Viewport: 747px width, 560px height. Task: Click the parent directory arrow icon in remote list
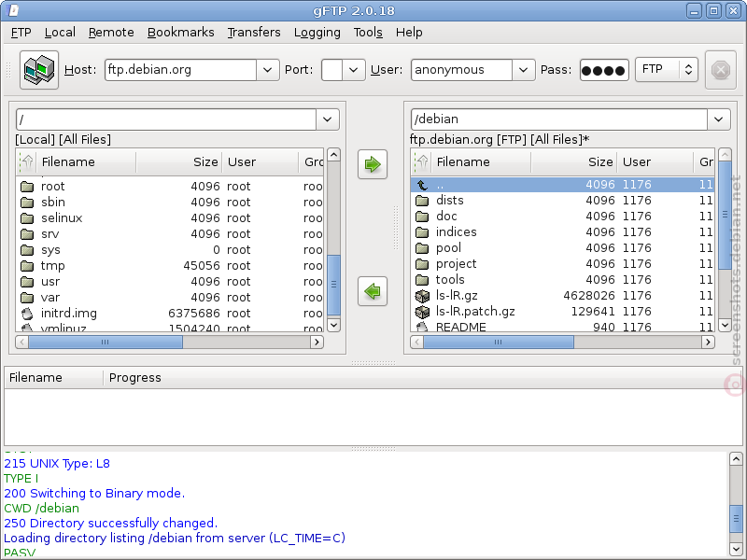(422, 185)
